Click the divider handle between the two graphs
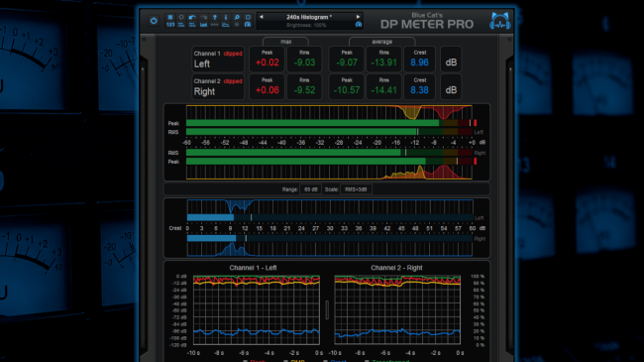Screen dimensions: 644x362 click(327, 310)
